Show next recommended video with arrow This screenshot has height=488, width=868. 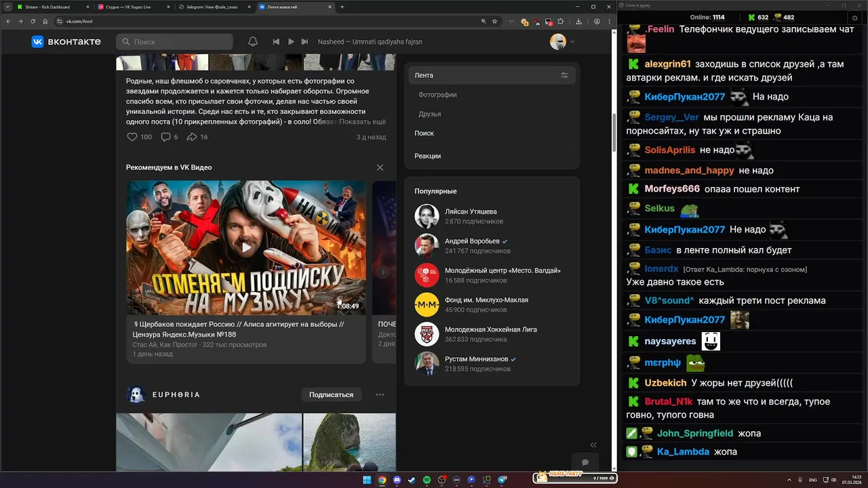382,272
